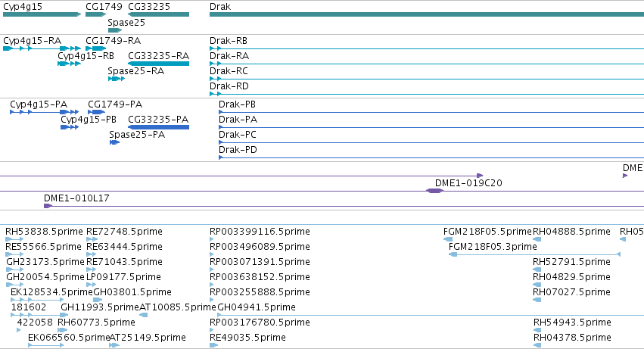Click the Spase25 gene label
This screenshot has width=644, height=349.
(x=126, y=23)
